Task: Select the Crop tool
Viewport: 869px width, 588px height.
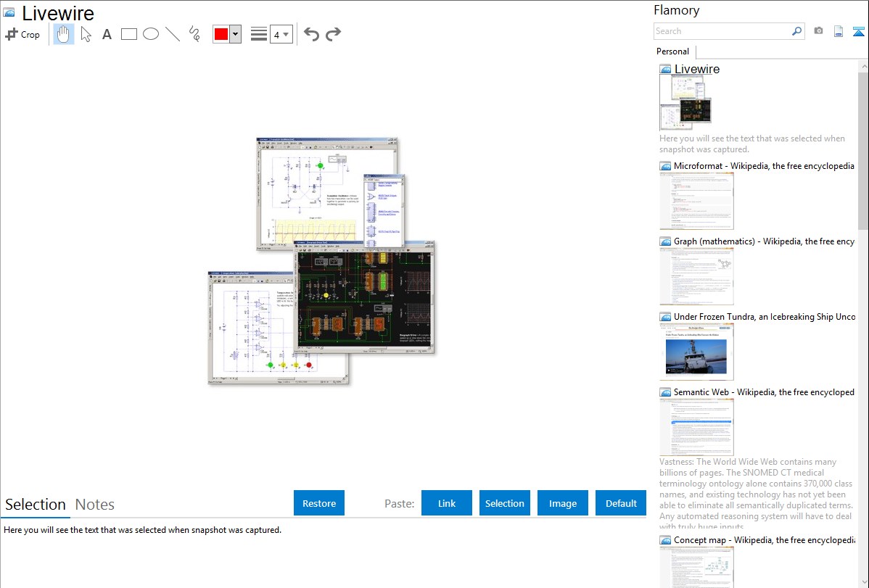Action: point(22,34)
